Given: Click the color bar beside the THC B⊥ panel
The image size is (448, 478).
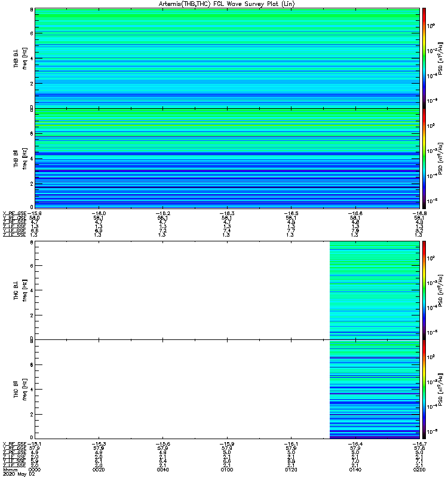Looking at the screenshot, I should point(424,290).
